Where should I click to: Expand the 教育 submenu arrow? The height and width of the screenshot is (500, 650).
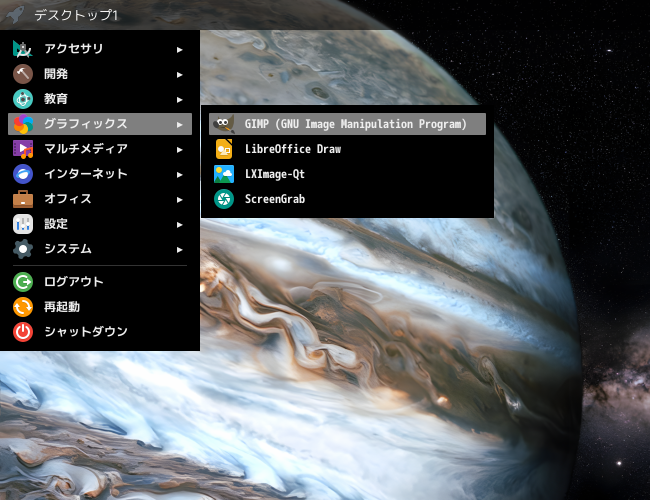click(179, 100)
